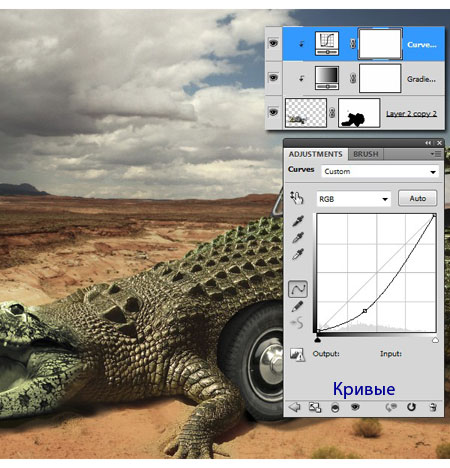Return to adjustment list arrow
The image size is (450, 468).
pos(294,407)
